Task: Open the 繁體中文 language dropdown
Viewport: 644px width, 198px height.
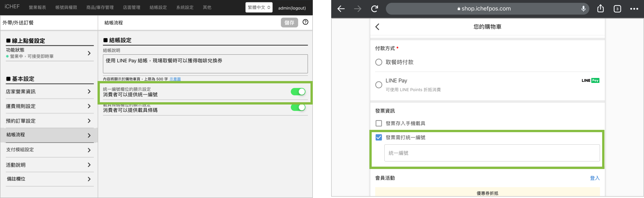Action: pyautogui.click(x=259, y=8)
